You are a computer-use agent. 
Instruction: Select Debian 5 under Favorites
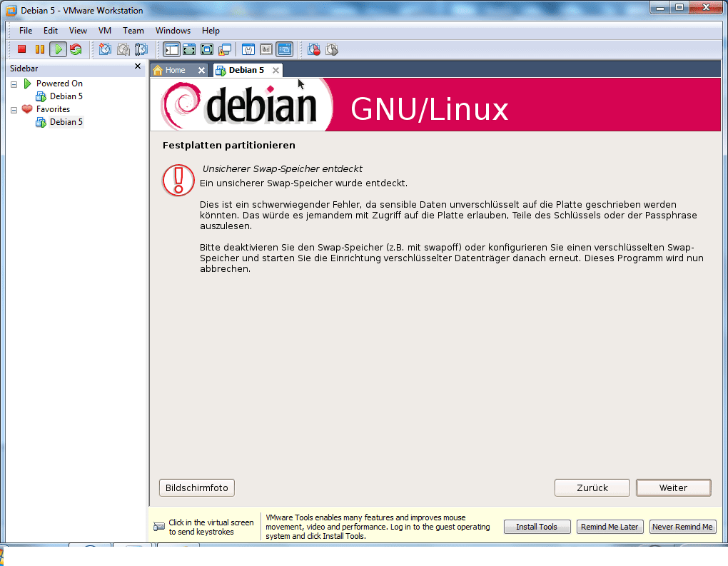66,121
